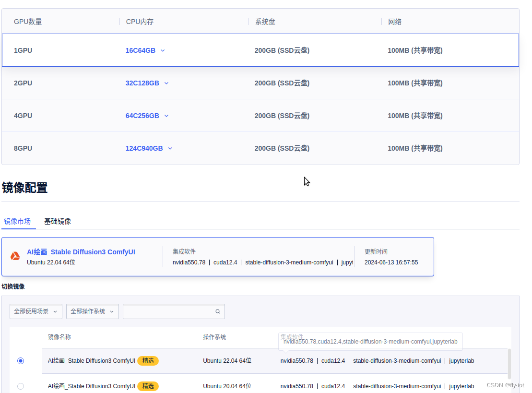Switch to the 基础镜像 tab
The width and height of the screenshot is (532, 393).
(58, 222)
